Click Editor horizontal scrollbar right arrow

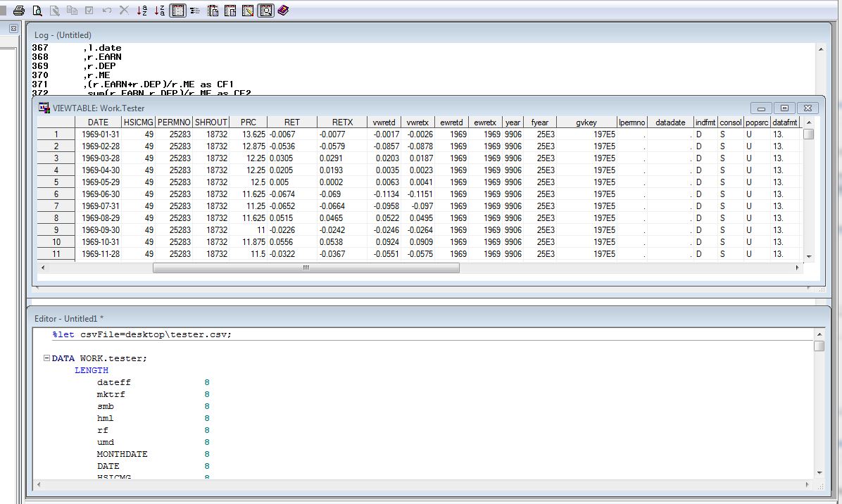[807, 485]
